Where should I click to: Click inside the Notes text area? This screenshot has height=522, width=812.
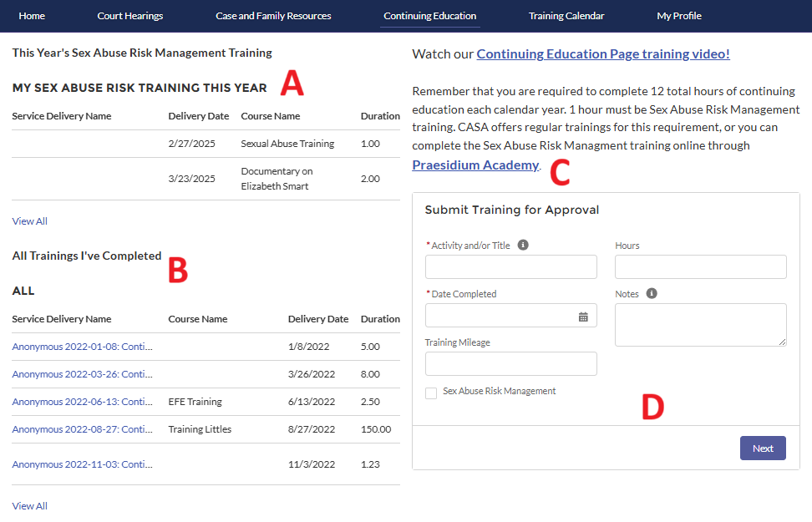click(700, 324)
